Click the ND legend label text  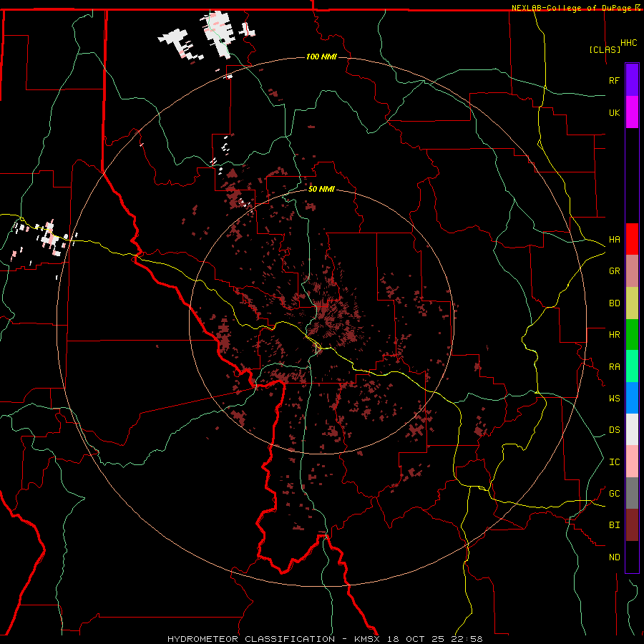coord(614,557)
